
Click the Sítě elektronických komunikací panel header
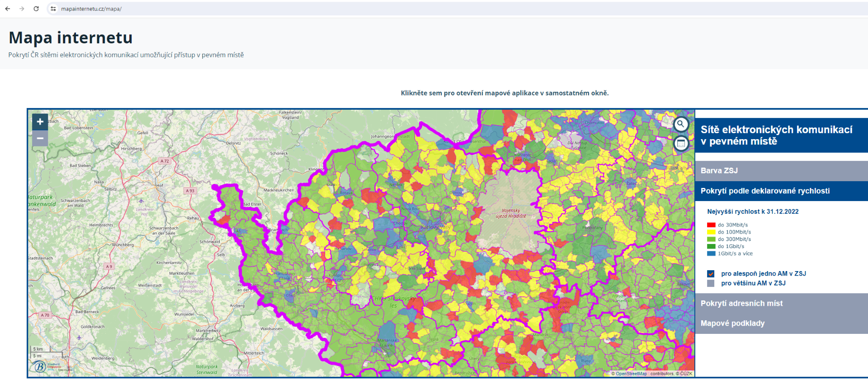pos(781,136)
